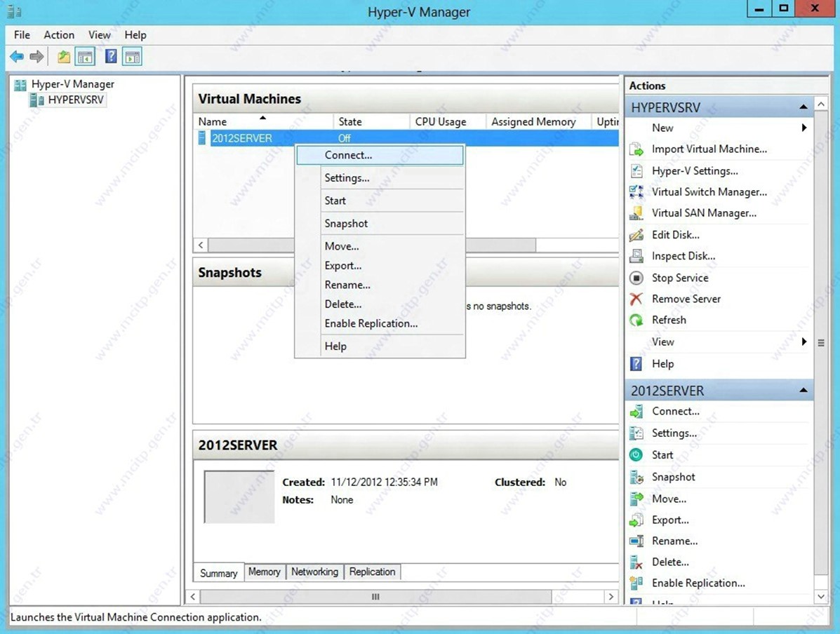Click the Inspect Disk icon

click(636, 256)
